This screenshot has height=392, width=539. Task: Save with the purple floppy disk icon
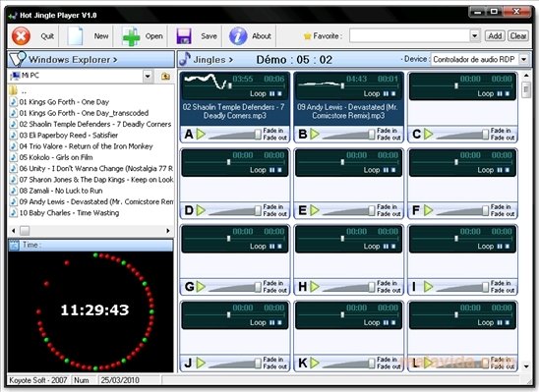184,36
